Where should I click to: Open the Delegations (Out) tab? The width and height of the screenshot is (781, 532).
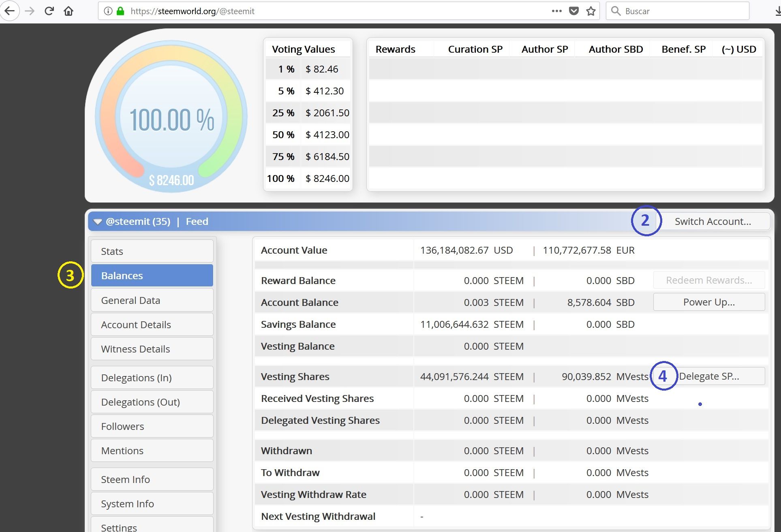152,402
